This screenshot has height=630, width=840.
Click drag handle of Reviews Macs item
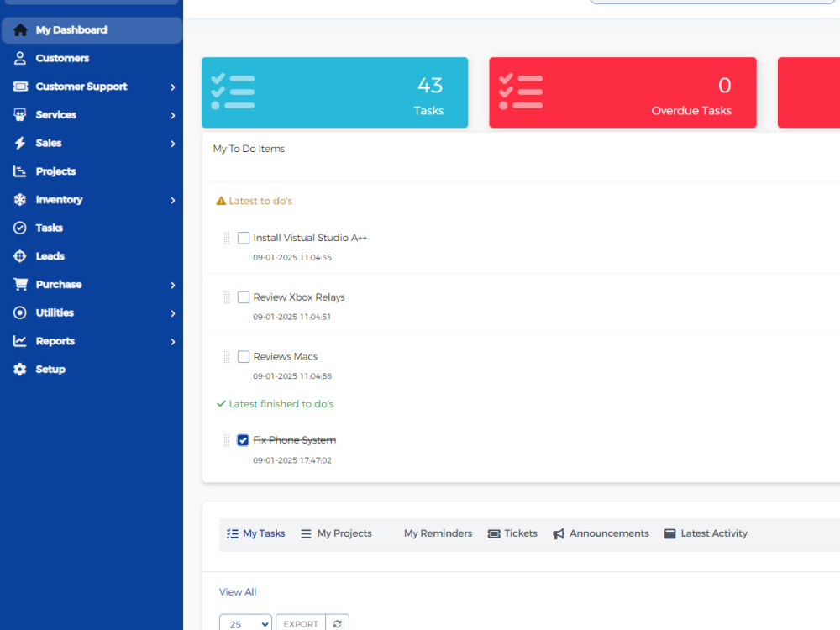click(227, 357)
